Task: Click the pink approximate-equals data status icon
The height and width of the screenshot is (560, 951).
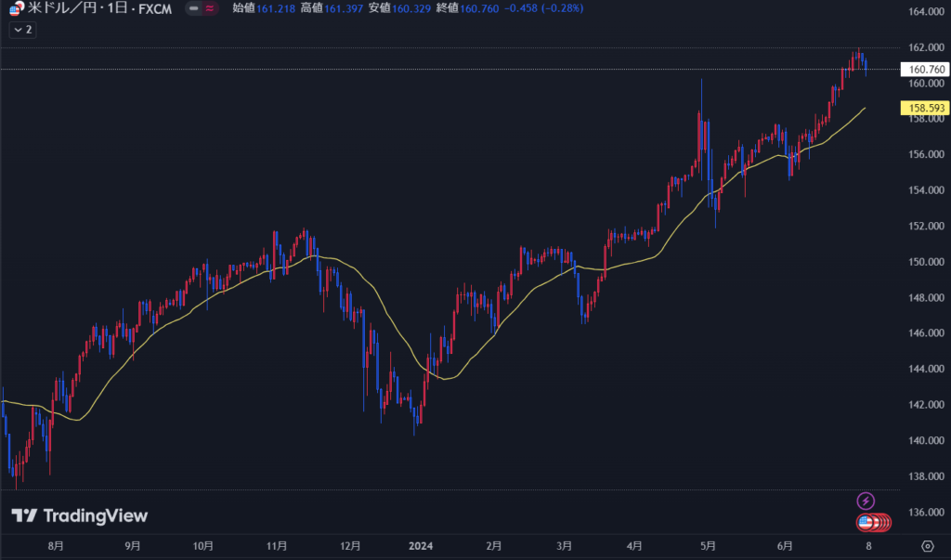Action: 211,9
